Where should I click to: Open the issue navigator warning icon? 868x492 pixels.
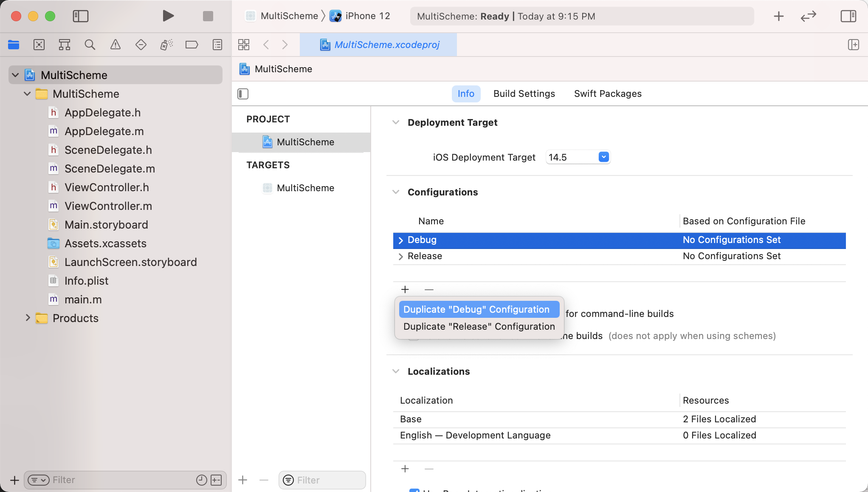(116, 45)
